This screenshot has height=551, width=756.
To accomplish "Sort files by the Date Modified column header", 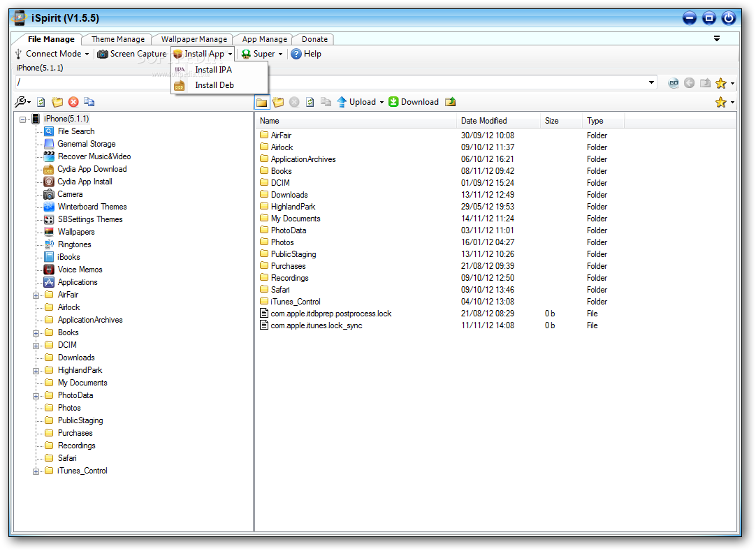I will [498, 121].
